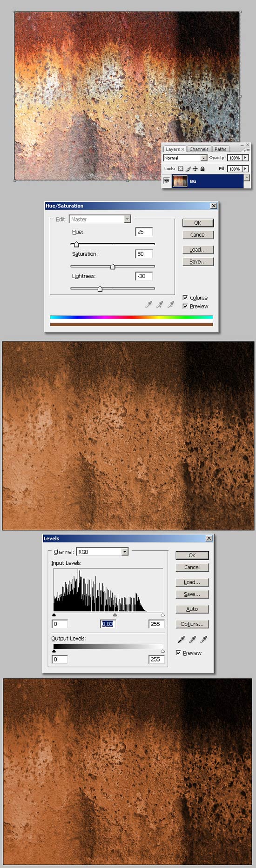Select Hue/Saturation add-to-sample eyedropper

[x=160, y=304]
